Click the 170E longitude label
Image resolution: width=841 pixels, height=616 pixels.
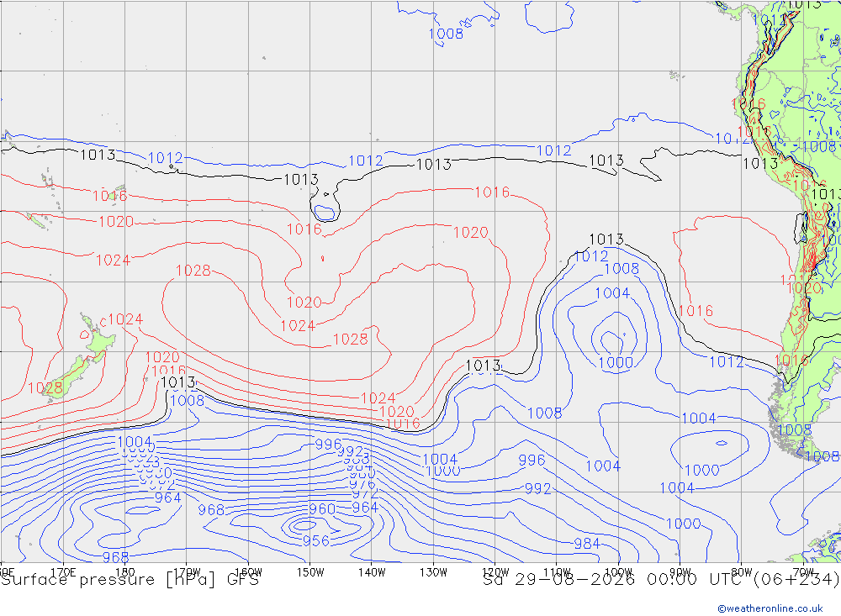pos(63,572)
